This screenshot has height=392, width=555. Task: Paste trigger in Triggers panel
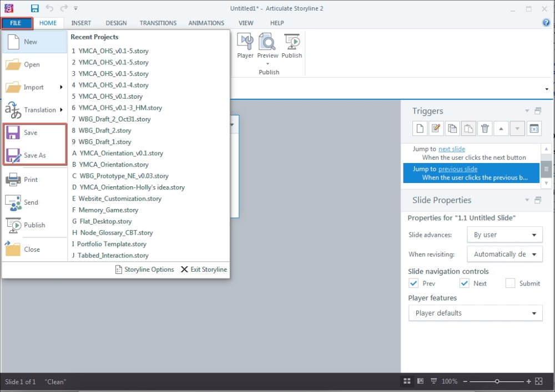(468, 128)
